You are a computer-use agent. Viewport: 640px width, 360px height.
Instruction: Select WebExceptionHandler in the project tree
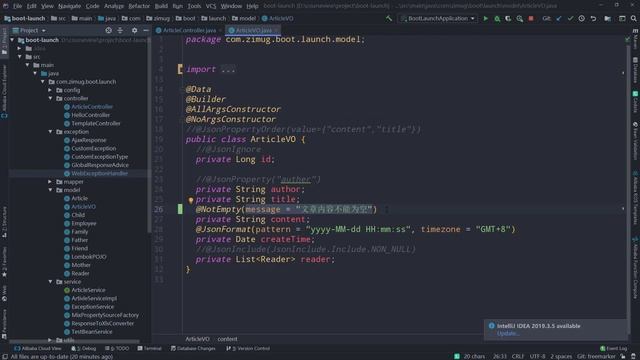point(99,173)
